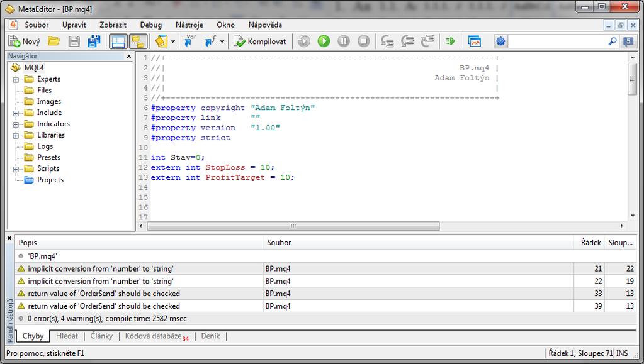Select the warning on line 21
The height and width of the screenshot is (364, 644).
click(x=325, y=269)
